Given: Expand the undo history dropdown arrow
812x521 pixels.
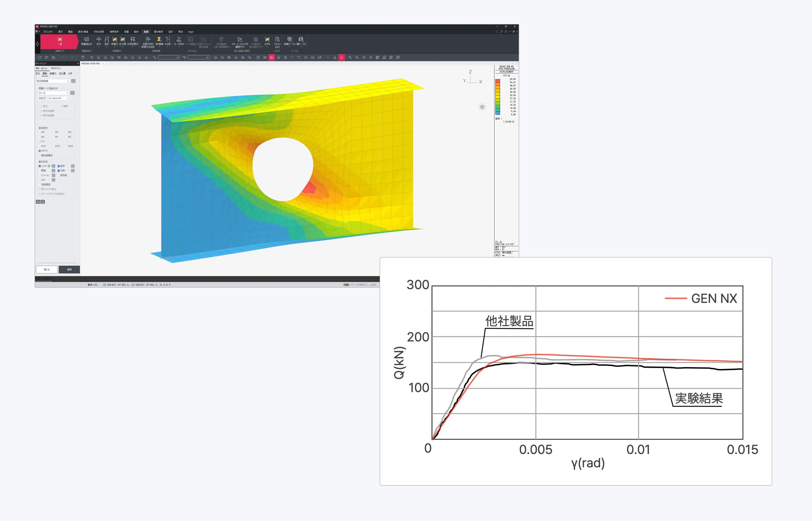Looking at the screenshot, I should pyautogui.click(x=66, y=58).
